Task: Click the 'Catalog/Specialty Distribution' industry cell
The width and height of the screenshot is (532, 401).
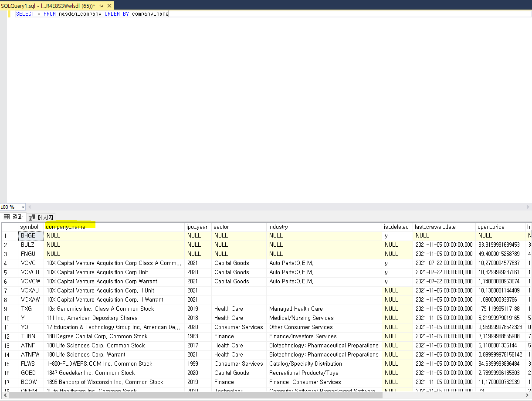Action: coord(325,364)
